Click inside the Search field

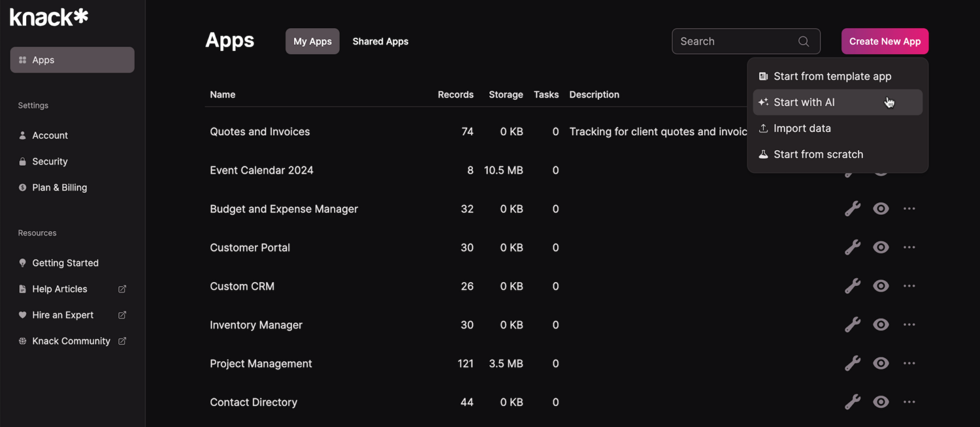click(732, 41)
